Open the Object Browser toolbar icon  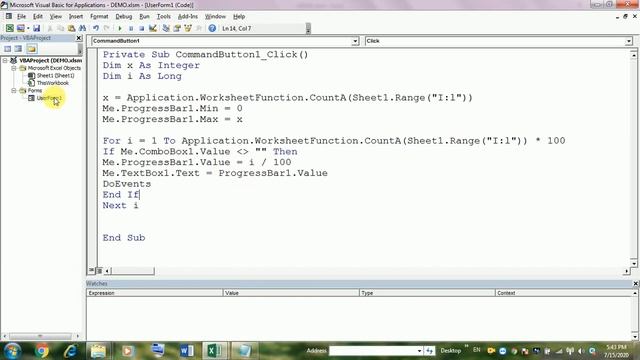click(188, 28)
